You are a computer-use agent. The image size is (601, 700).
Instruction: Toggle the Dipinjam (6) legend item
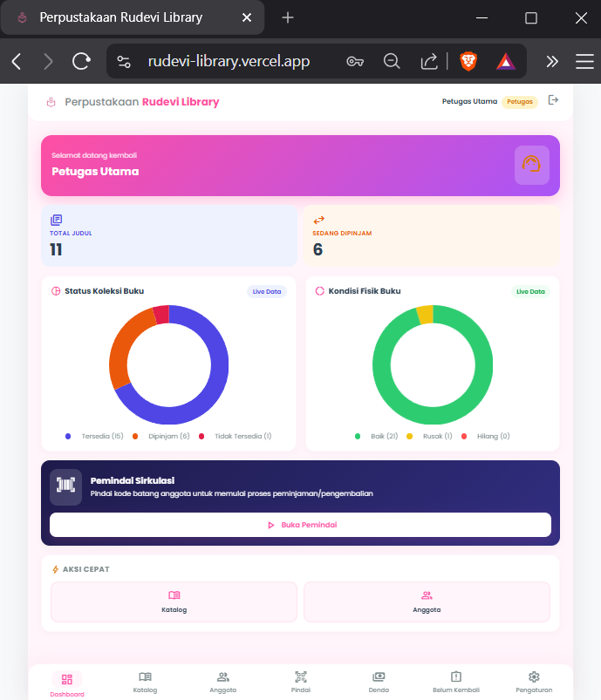[160, 436]
